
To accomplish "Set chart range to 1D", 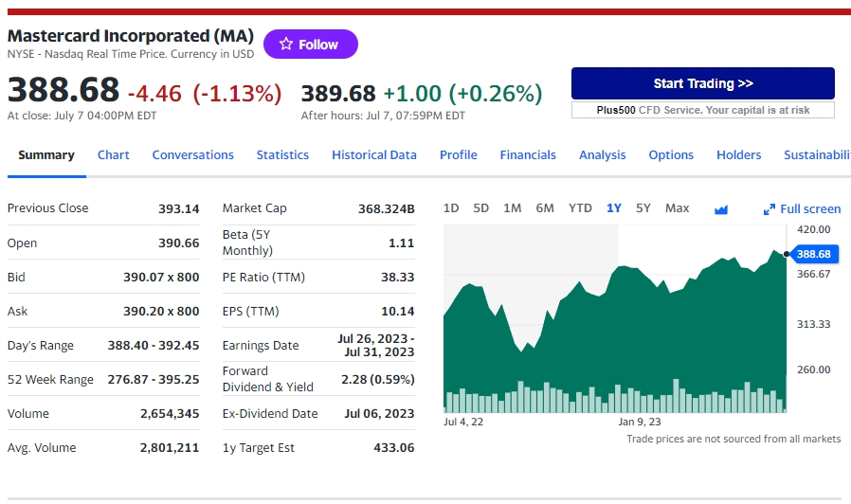I will (451, 208).
